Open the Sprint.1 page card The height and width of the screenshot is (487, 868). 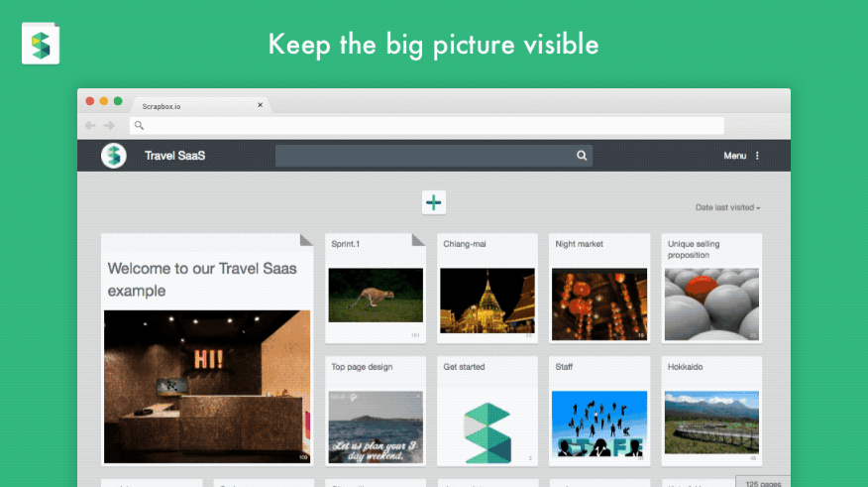pos(376,288)
